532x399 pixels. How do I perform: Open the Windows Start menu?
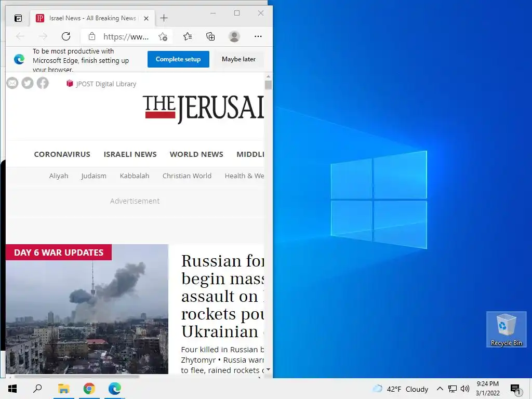12,389
